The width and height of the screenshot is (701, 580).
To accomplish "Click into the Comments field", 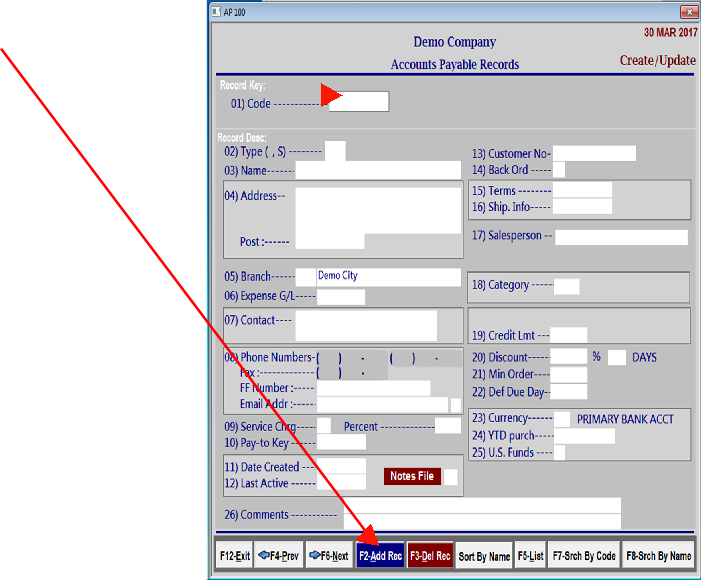I will 481,514.
